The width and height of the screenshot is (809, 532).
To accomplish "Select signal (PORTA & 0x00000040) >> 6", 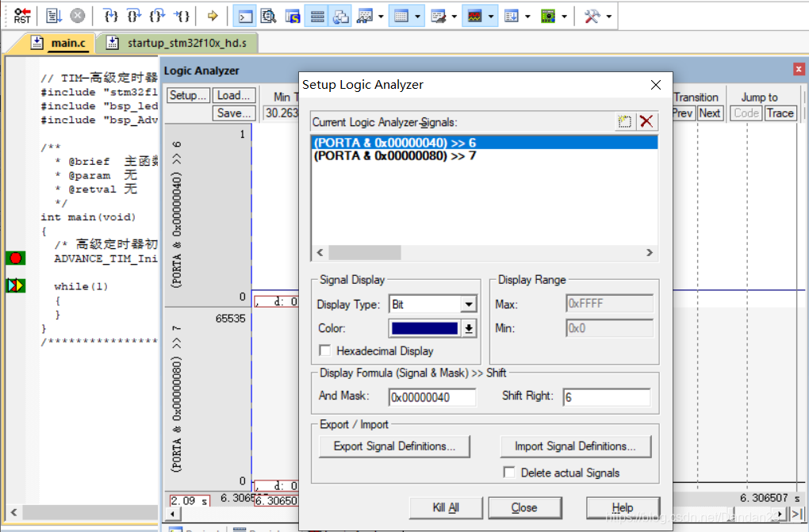I will pyautogui.click(x=484, y=143).
